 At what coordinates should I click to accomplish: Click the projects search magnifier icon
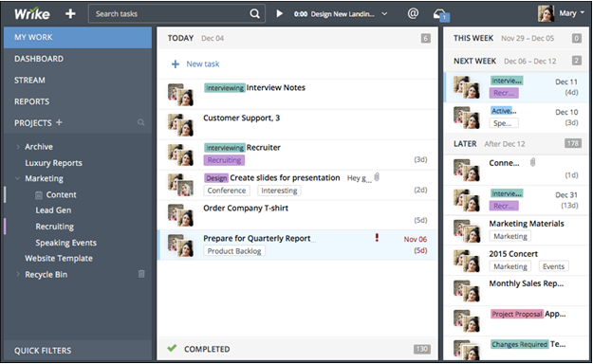point(141,122)
